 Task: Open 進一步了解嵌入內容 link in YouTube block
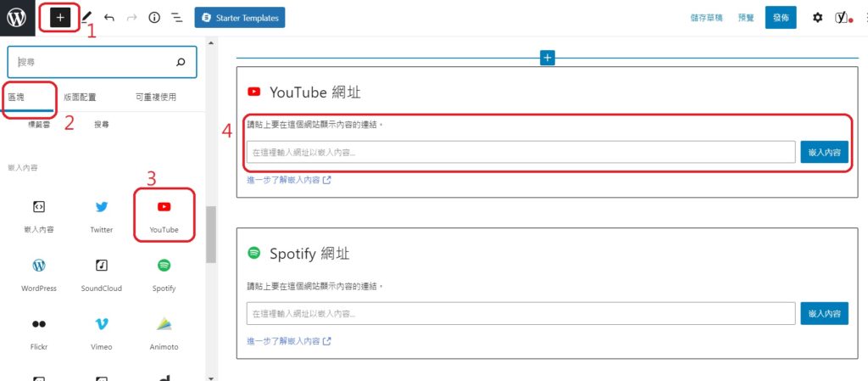[289, 179]
